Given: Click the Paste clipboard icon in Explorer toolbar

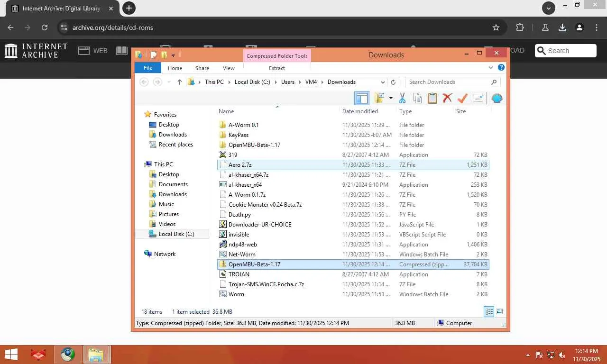Looking at the screenshot, I should (432, 98).
